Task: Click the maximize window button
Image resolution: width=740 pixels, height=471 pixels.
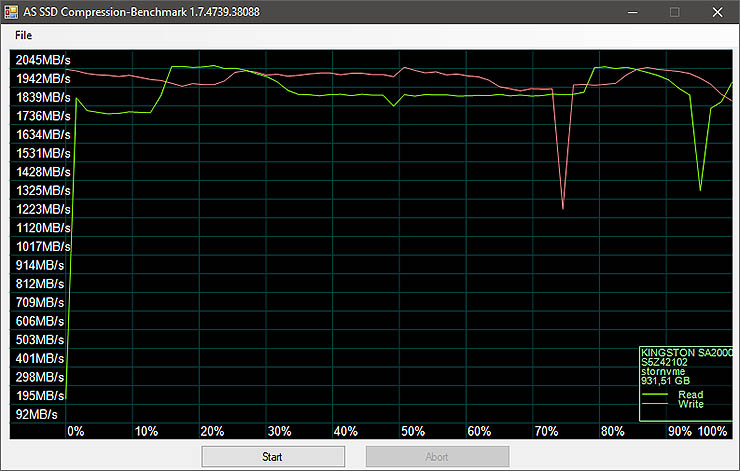Action: coord(674,12)
